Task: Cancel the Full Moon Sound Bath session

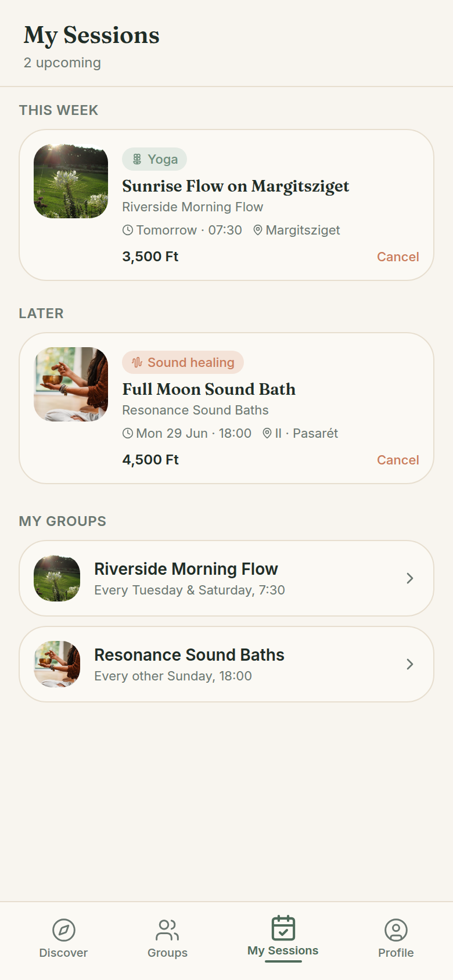Action: click(398, 460)
